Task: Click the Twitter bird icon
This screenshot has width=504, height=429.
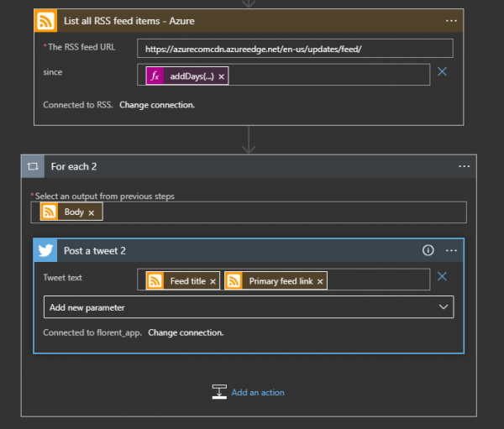Action: [45, 250]
